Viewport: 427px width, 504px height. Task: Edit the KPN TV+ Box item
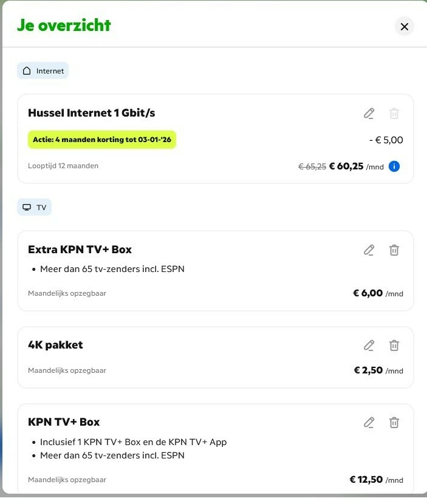(x=369, y=422)
